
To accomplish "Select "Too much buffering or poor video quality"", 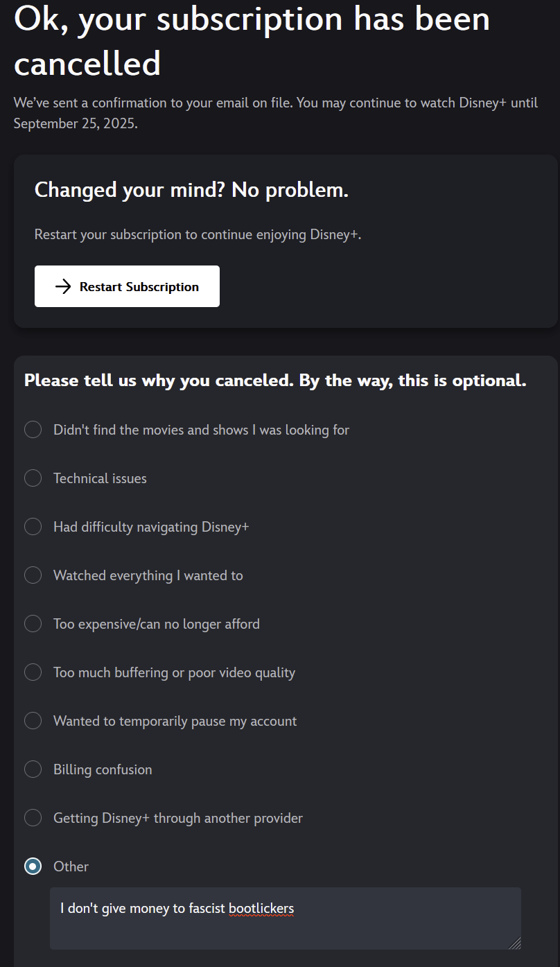I will click(33, 672).
